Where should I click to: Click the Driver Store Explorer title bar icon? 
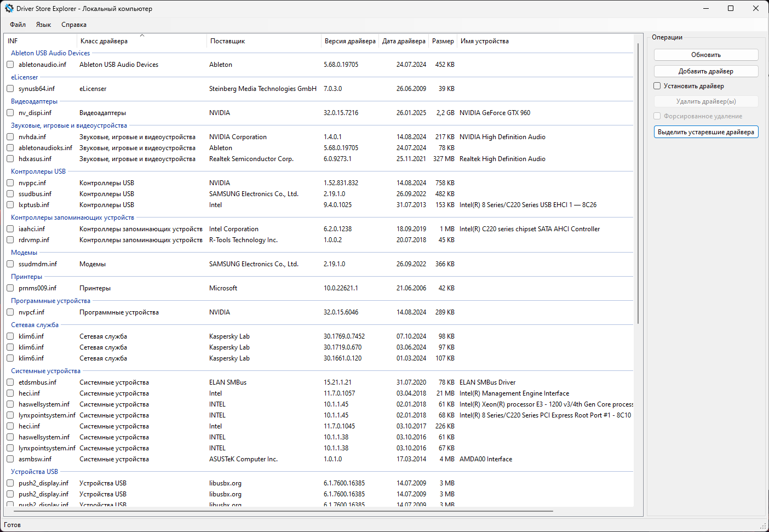pyautogui.click(x=9, y=8)
